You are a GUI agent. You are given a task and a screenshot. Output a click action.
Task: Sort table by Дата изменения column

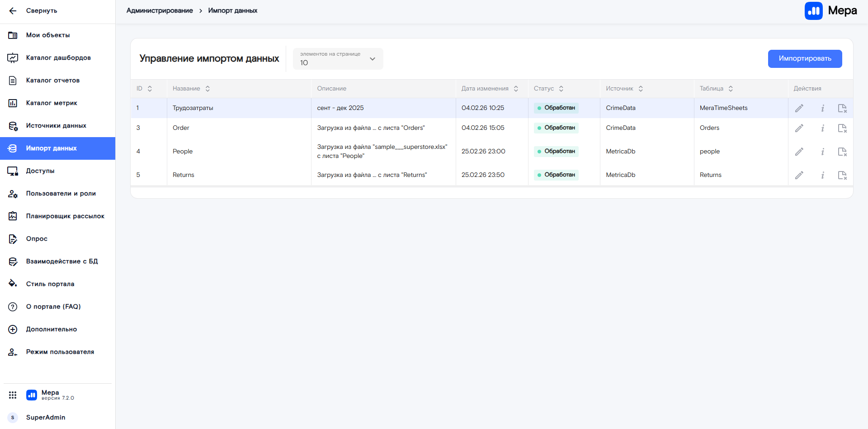(x=516, y=89)
